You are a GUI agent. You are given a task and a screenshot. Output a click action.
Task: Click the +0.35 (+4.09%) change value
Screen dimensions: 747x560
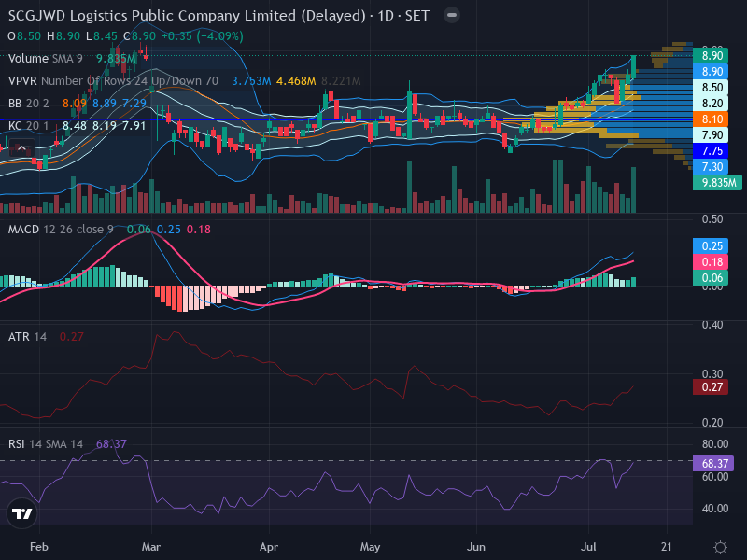[202, 36]
